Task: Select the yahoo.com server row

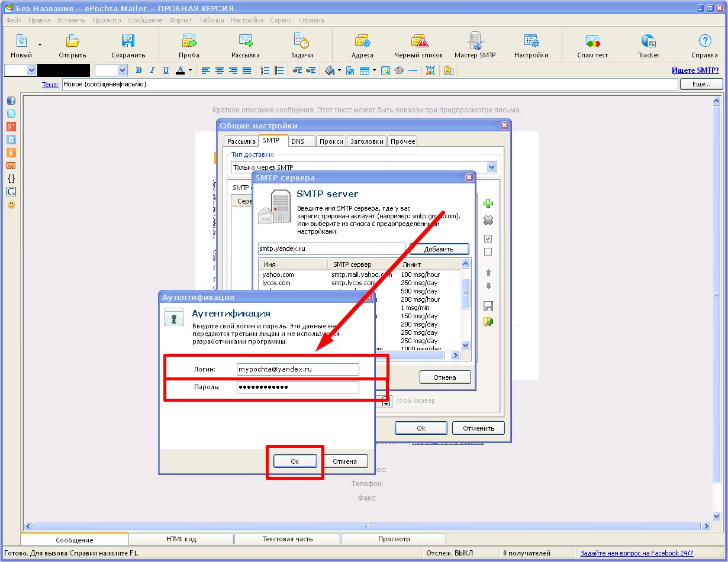Action: click(x=360, y=274)
